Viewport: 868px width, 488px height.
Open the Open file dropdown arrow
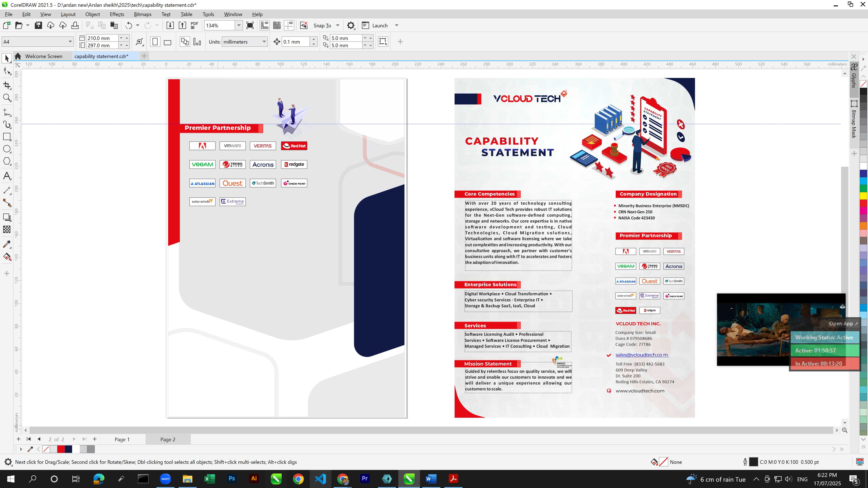(28, 25)
